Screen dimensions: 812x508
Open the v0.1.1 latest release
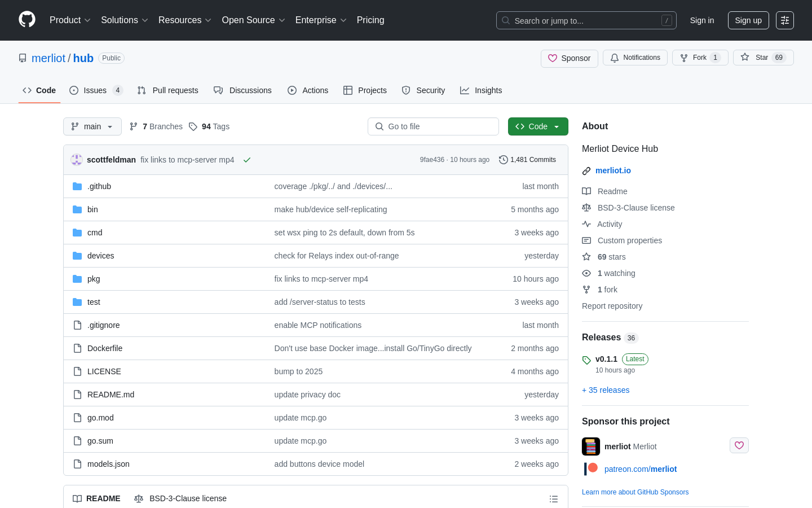[x=606, y=359]
